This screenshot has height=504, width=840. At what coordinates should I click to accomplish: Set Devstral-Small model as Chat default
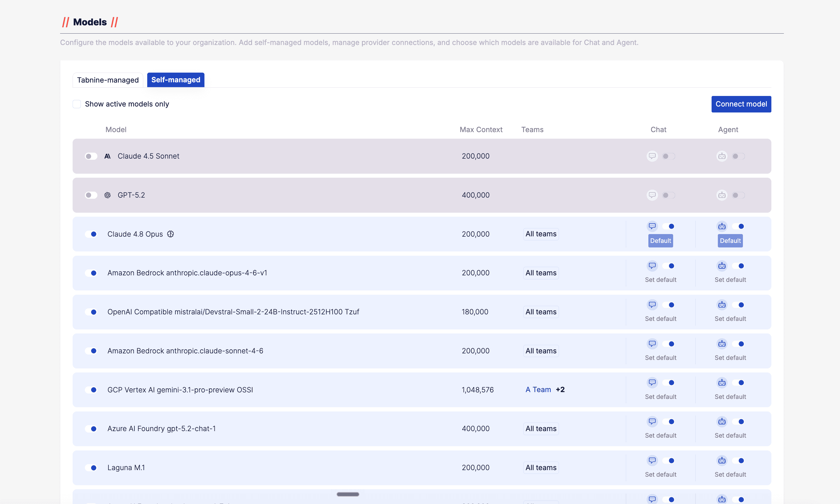[x=660, y=319]
